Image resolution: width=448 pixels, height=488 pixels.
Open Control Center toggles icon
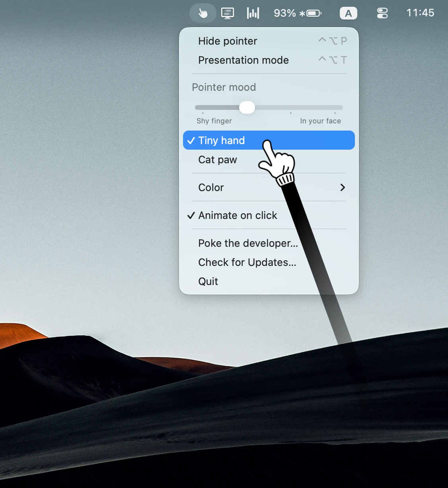coord(382,14)
